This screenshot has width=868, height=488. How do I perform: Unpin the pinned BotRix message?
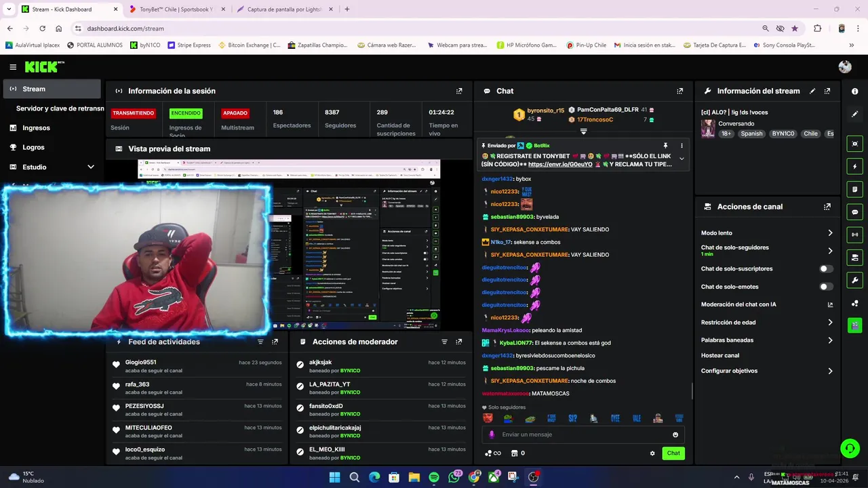[x=665, y=146]
